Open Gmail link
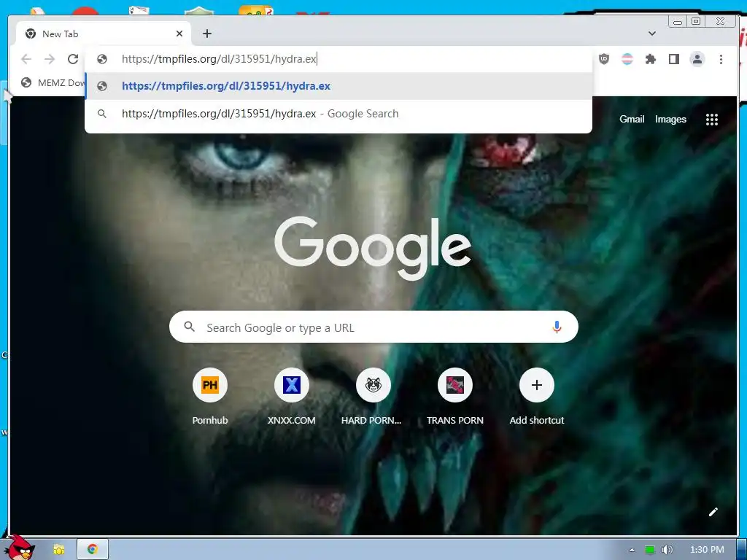Screen dimensions: 747x560 (632, 119)
